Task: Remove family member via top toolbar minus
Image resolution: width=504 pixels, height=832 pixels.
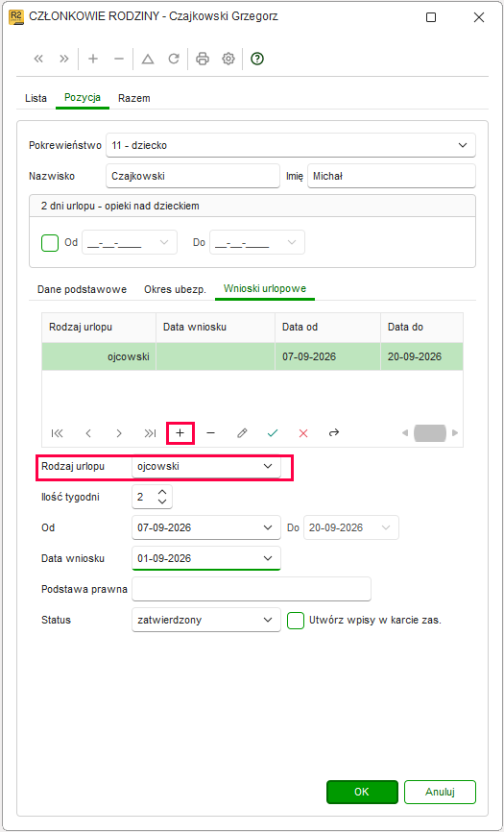Action: (x=119, y=59)
